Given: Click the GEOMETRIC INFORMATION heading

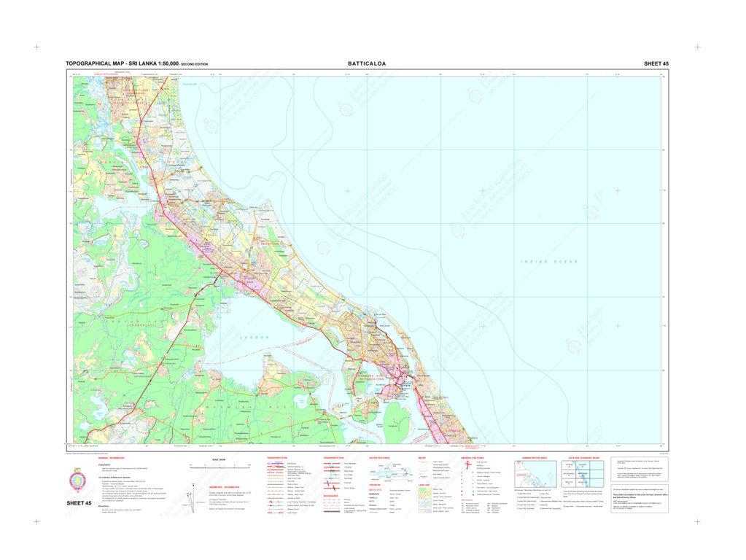Looking at the screenshot, I should (x=224, y=487).
